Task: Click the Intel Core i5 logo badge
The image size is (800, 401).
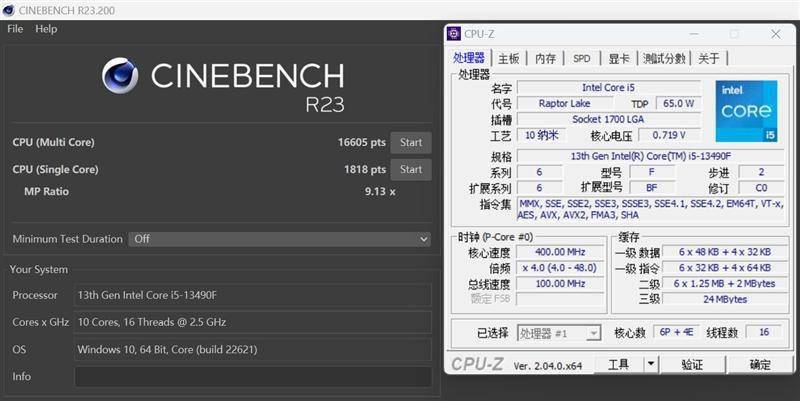Action: pos(746,111)
